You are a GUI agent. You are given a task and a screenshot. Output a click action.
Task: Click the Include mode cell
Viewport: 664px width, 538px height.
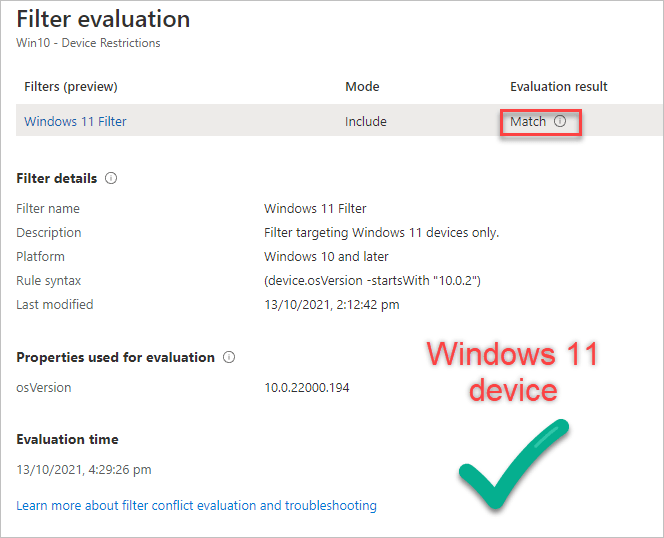coord(365,122)
